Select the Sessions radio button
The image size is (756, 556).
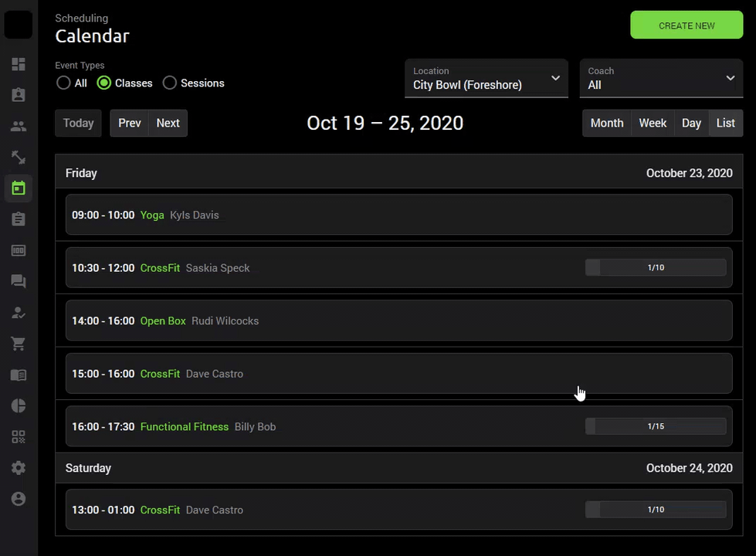click(169, 83)
